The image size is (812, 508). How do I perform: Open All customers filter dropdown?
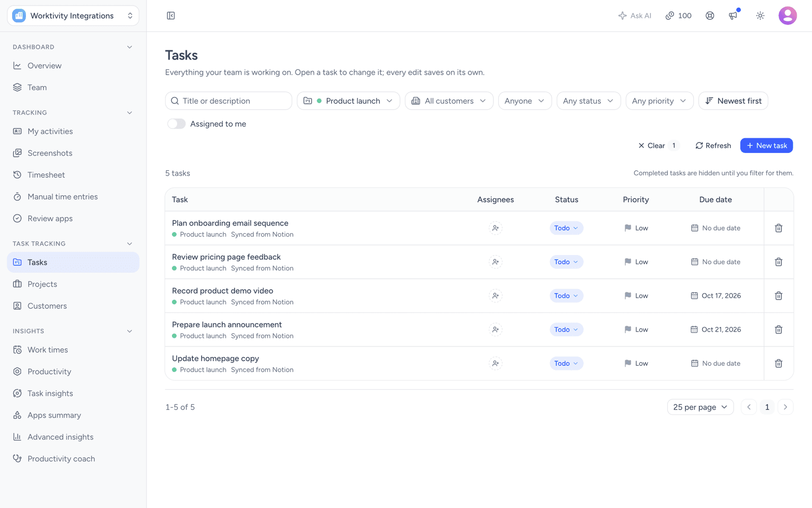449,101
